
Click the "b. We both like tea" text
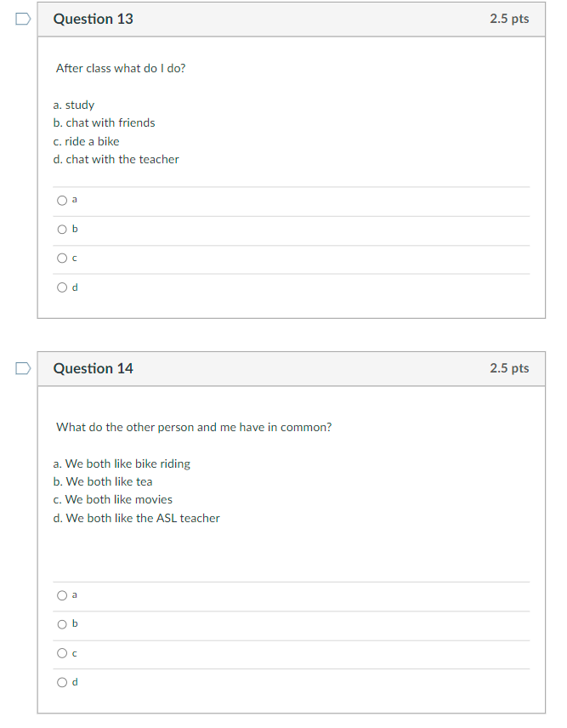click(103, 481)
